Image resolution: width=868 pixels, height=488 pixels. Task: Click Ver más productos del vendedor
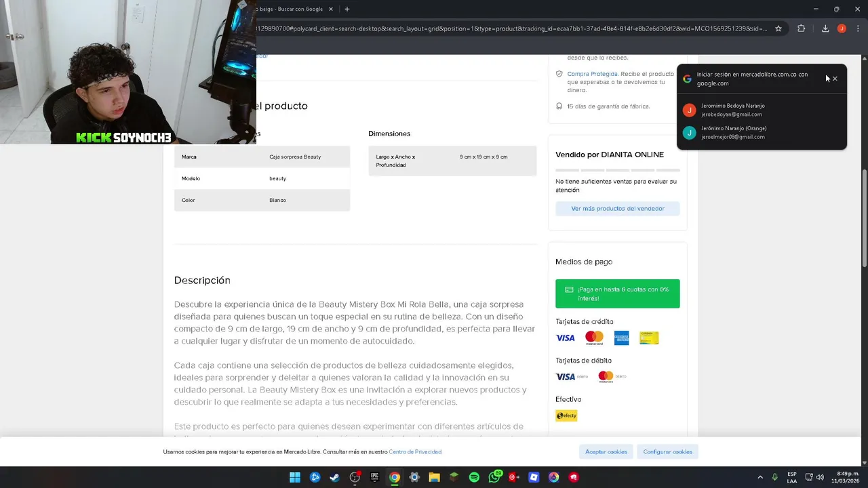pos(618,209)
